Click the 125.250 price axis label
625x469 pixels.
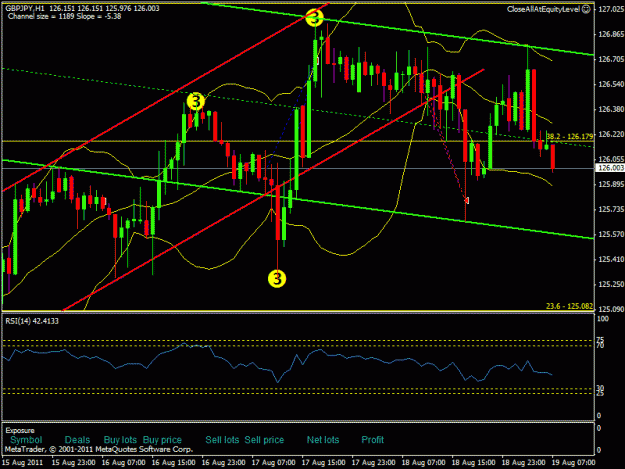610,284
